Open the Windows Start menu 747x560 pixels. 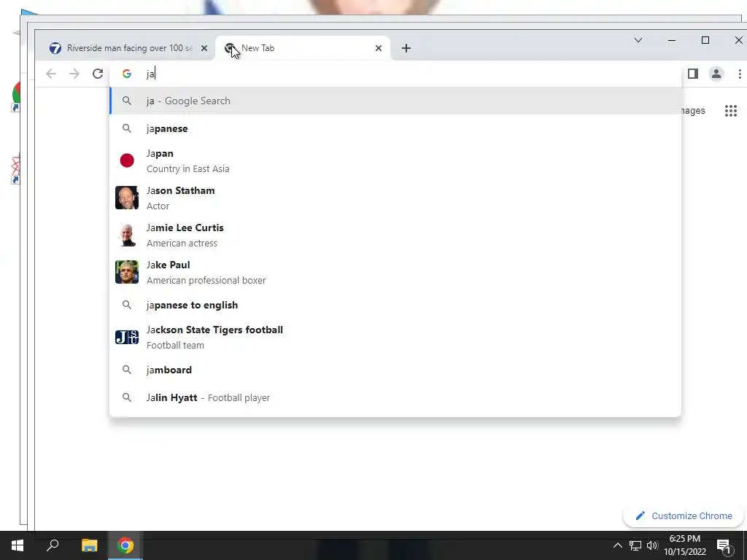18,545
